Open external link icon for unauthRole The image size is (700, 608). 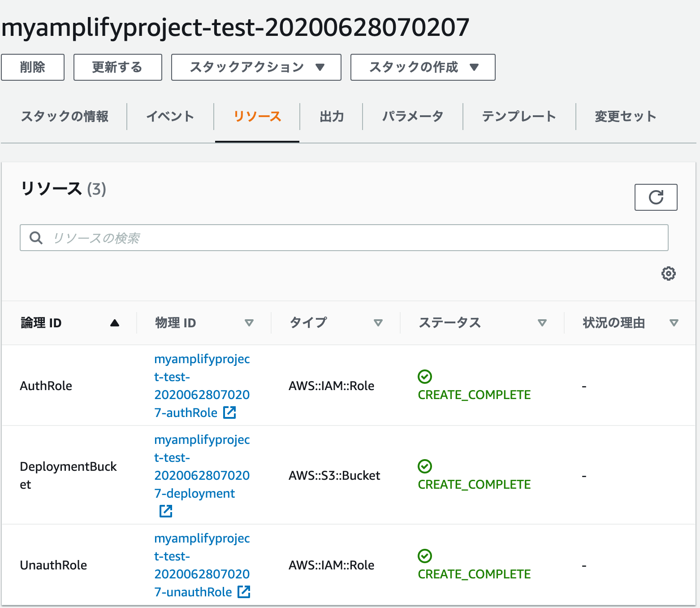click(x=244, y=592)
